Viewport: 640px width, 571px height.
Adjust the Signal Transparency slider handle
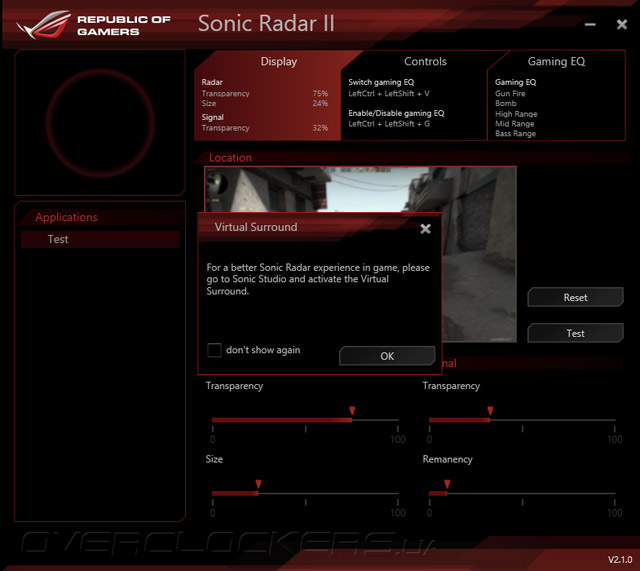pos(490,411)
